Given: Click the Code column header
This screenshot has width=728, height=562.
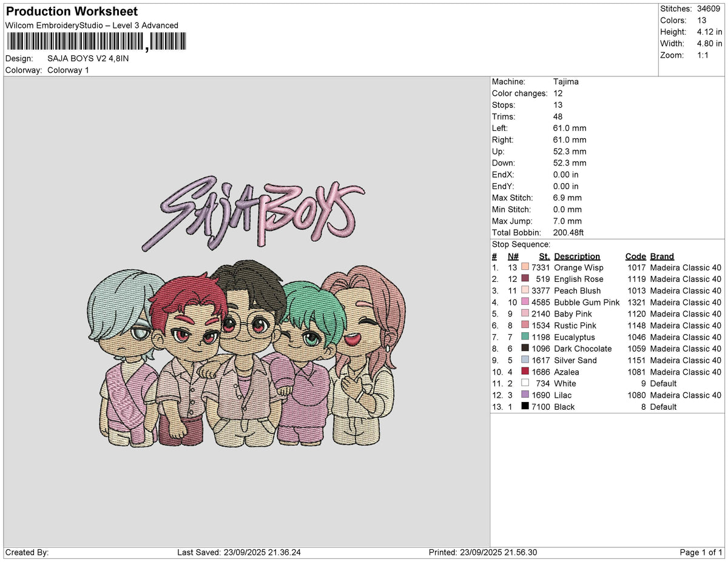Looking at the screenshot, I should [x=636, y=256].
